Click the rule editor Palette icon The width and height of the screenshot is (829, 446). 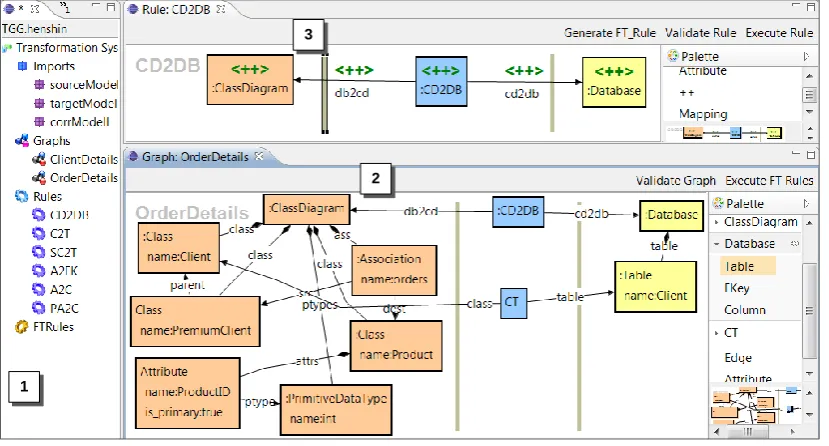(x=673, y=56)
